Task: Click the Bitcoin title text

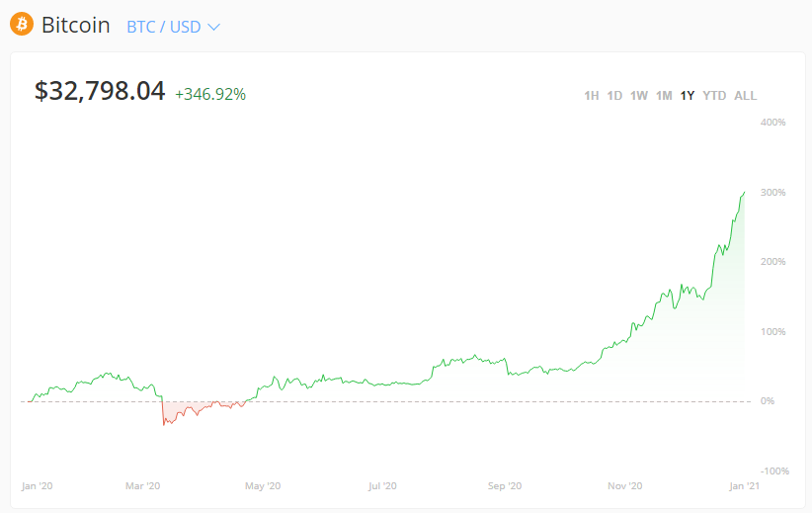Action: click(x=76, y=26)
